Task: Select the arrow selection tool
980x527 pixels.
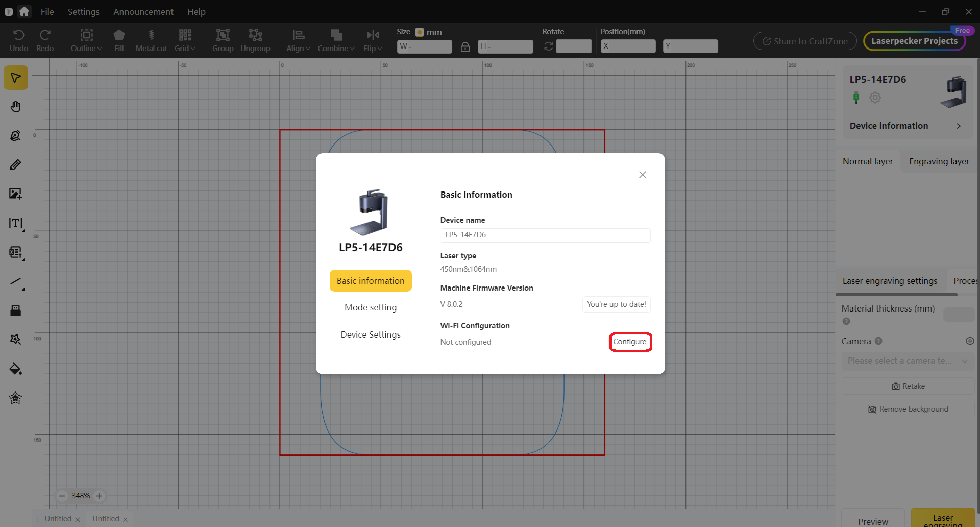Action: pyautogui.click(x=16, y=78)
